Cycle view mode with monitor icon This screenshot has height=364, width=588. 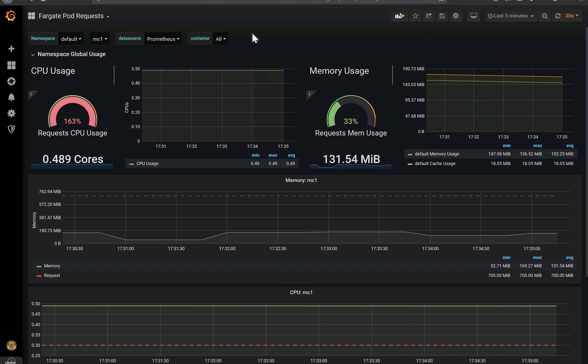click(474, 16)
